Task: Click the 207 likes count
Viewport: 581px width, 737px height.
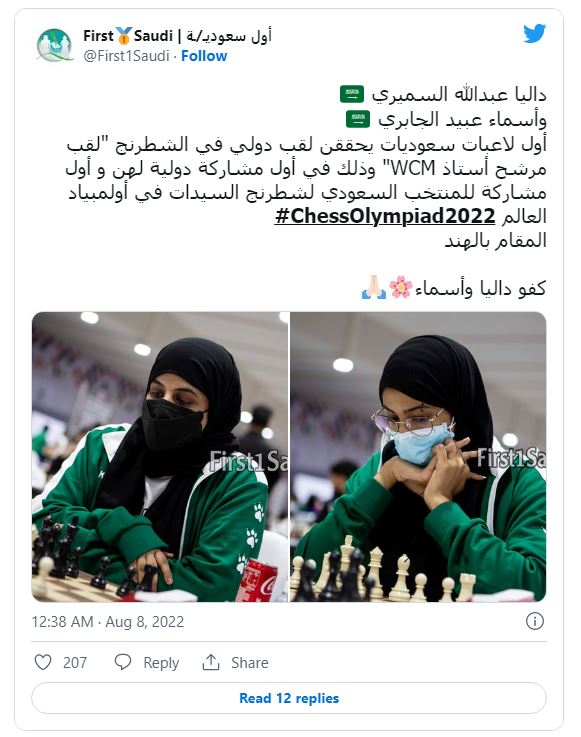Action: click(75, 663)
